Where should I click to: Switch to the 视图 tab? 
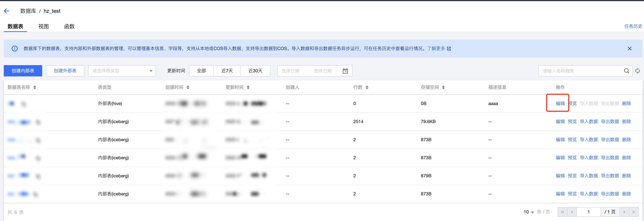tap(43, 26)
